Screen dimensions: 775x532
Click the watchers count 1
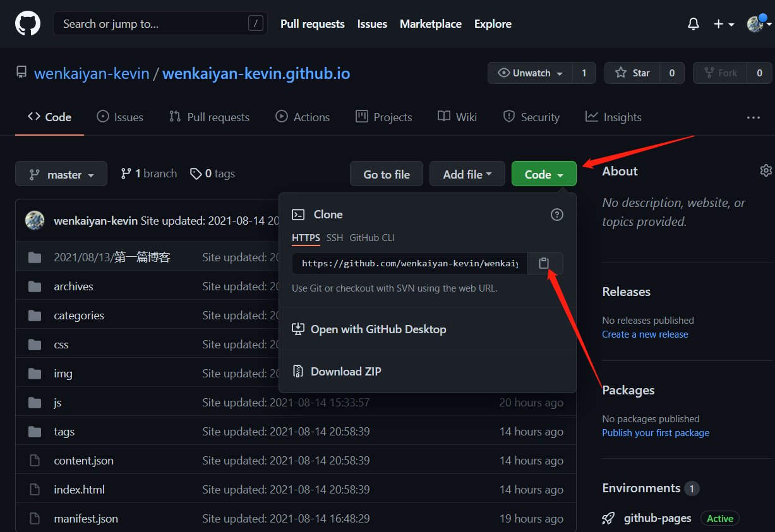(584, 73)
